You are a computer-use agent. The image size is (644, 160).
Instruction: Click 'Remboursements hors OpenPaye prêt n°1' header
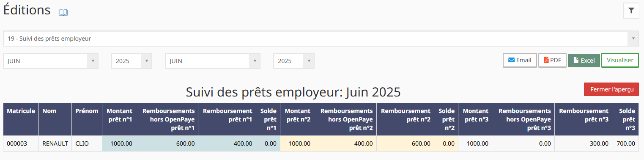167,119
